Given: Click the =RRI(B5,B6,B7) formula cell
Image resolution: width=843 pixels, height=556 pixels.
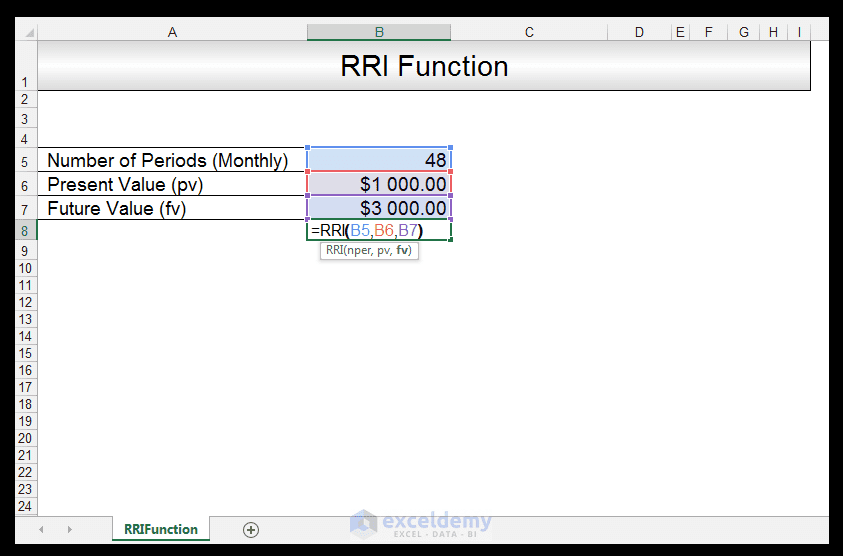Looking at the screenshot, I should tap(379, 231).
